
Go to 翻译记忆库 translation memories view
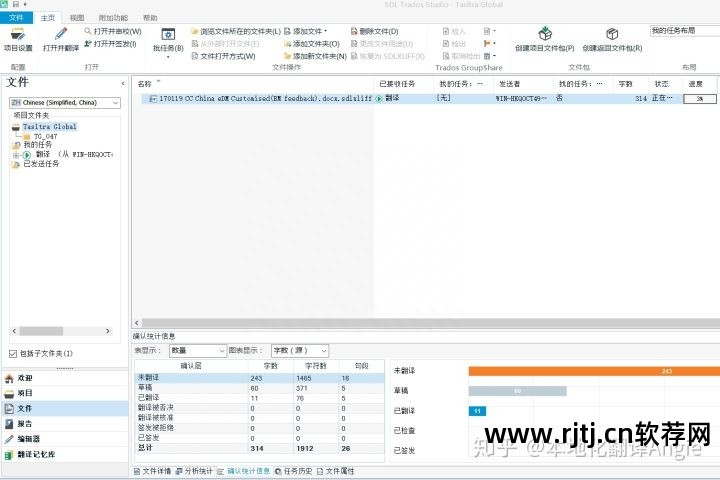65,454
